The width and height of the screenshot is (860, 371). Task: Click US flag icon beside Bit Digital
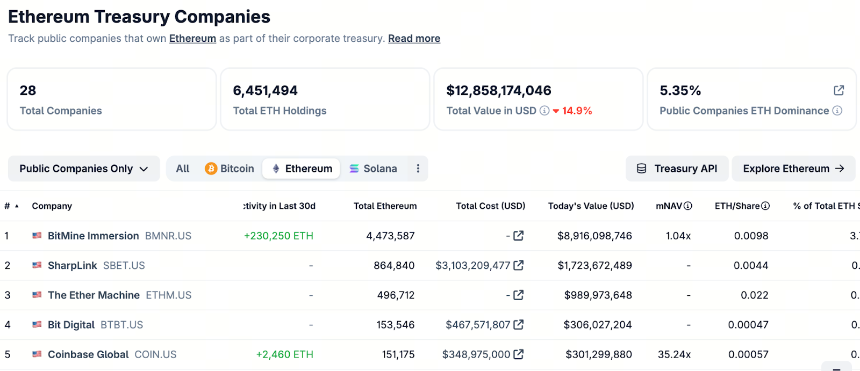click(x=37, y=325)
